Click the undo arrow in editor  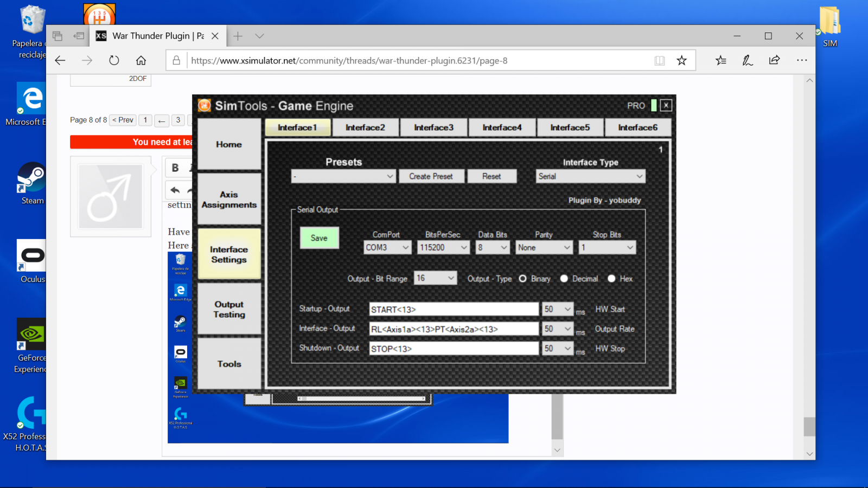click(175, 190)
